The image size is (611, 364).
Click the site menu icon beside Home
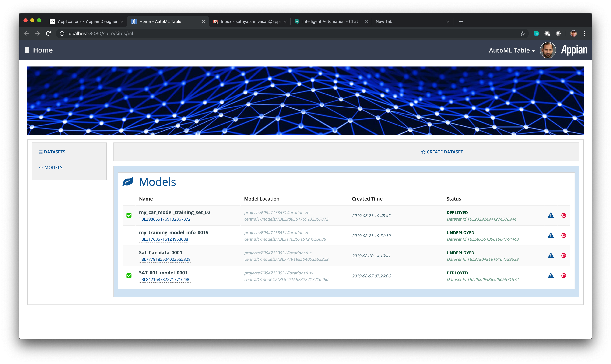click(x=27, y=50)
